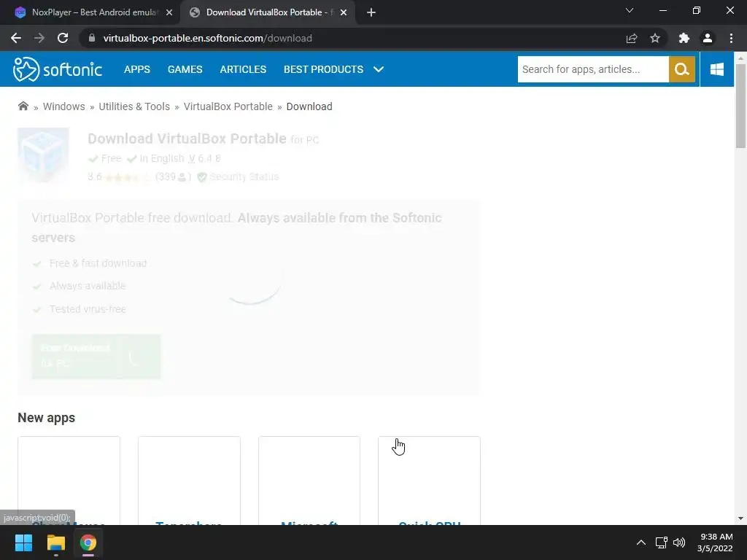This screenshot has width=747, height=560.
Task: Open the first New apps card
Action: click(69, 481)
